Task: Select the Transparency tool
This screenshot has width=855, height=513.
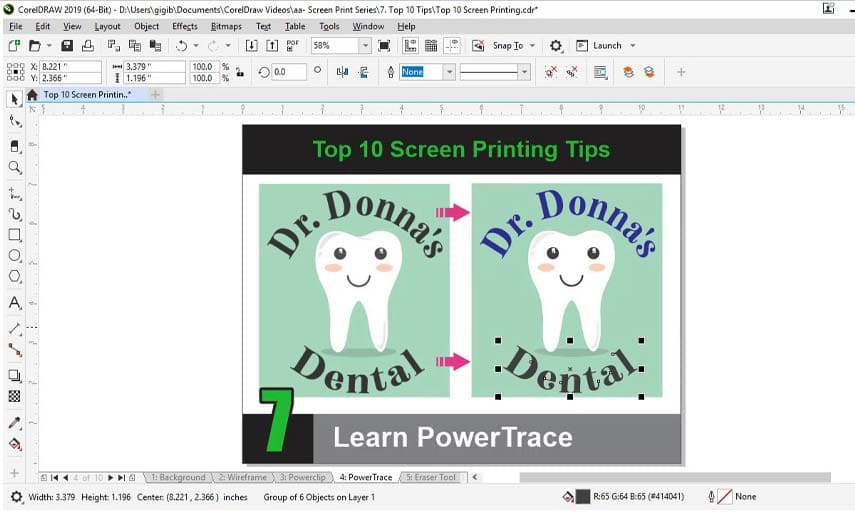Action: 15,396
